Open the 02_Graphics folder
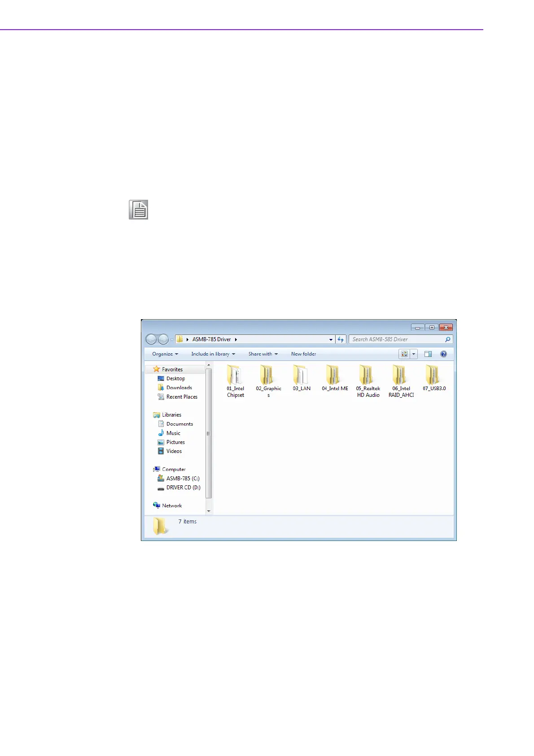 click(268, 381)
